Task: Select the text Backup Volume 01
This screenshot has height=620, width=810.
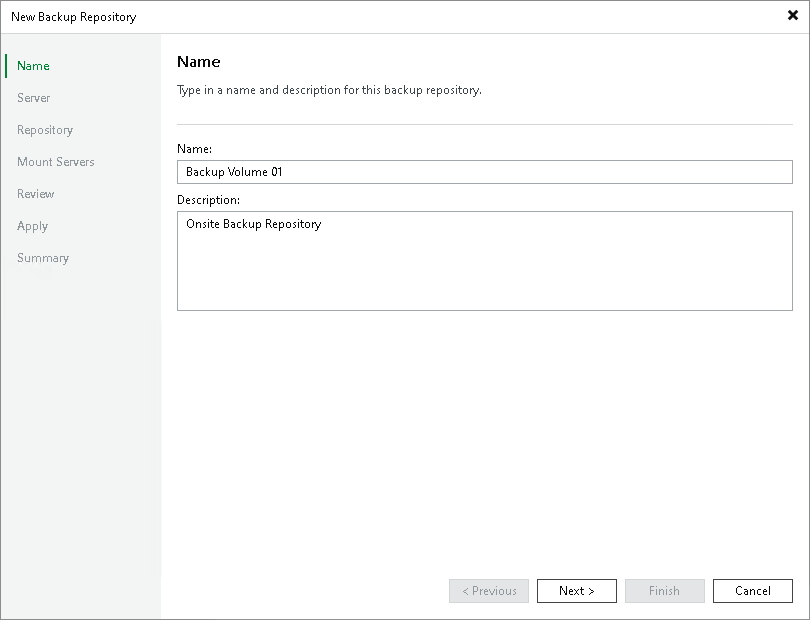Action: click(x=232, y=171)
